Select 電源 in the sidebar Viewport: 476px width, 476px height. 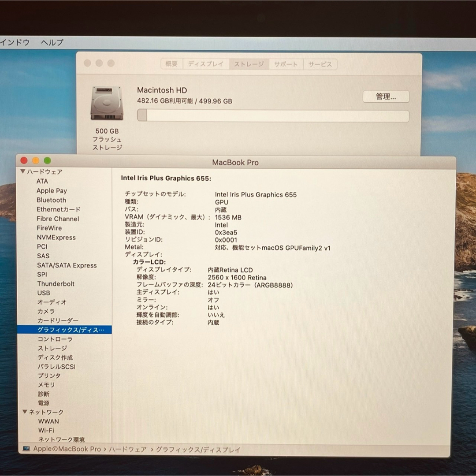[x=43, y=403]
